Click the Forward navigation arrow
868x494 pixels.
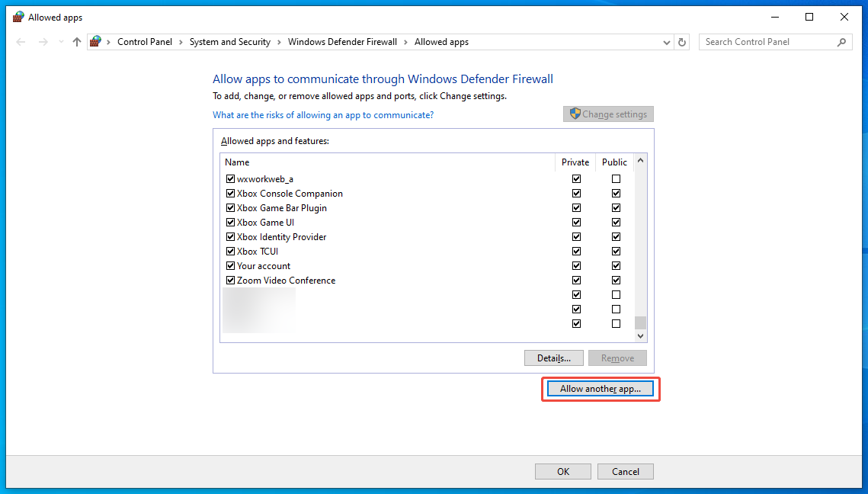coord(43,42)
